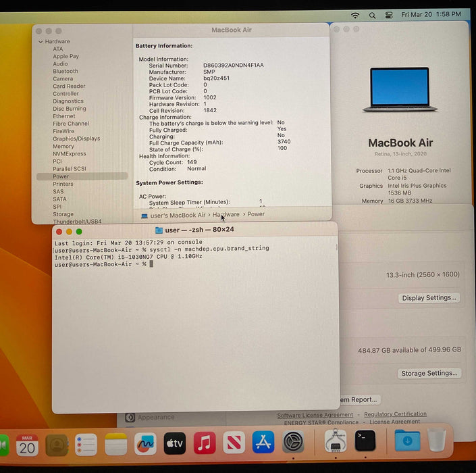Open App Store from the Dock
This screenshot has width=476, height=473.
[x=263, y=442]
